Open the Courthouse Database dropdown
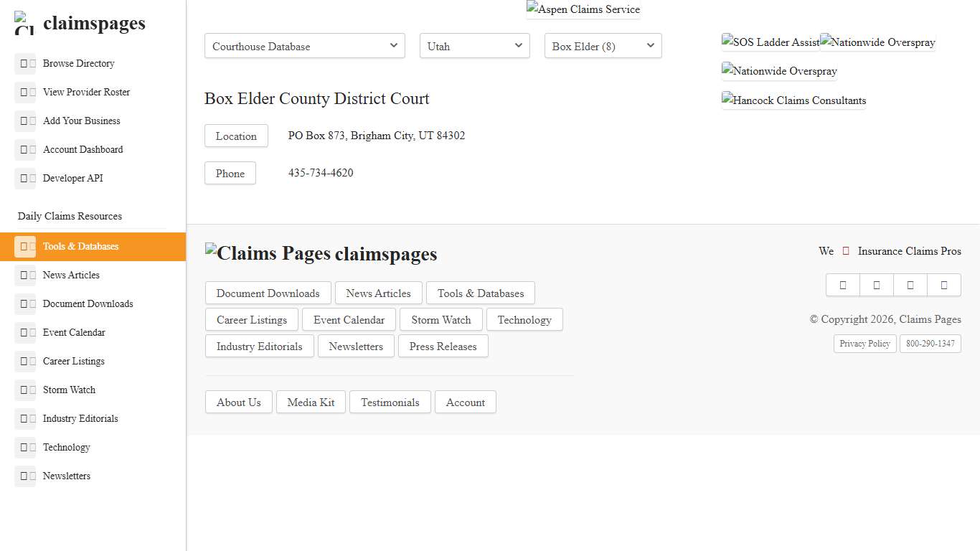 point(304,46)
